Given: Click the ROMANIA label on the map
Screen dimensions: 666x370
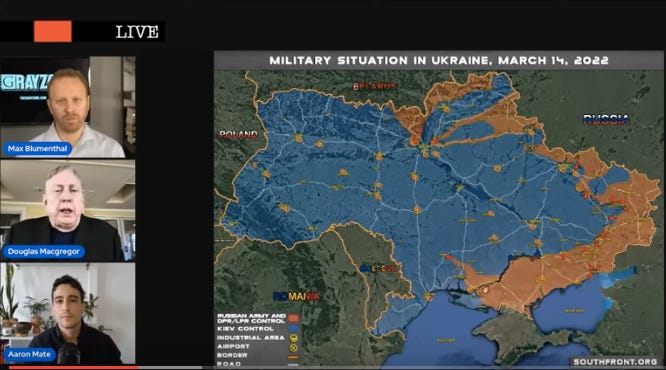Looking at the screenshot, I should pyautogui.click(x=296, y=296).
